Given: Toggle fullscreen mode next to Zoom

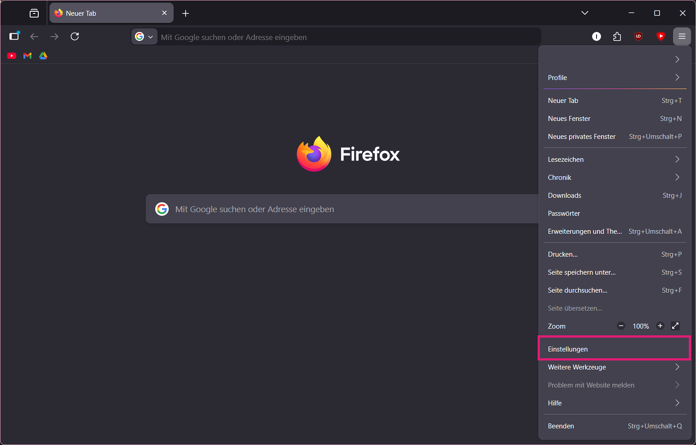Looking at the screenshot, I should (675, 326).
